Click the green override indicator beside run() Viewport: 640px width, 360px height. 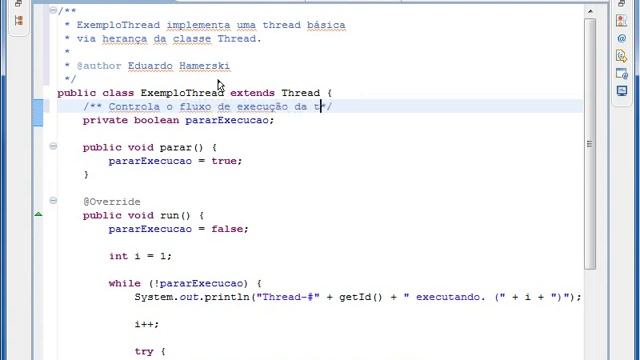click(38, 214)
